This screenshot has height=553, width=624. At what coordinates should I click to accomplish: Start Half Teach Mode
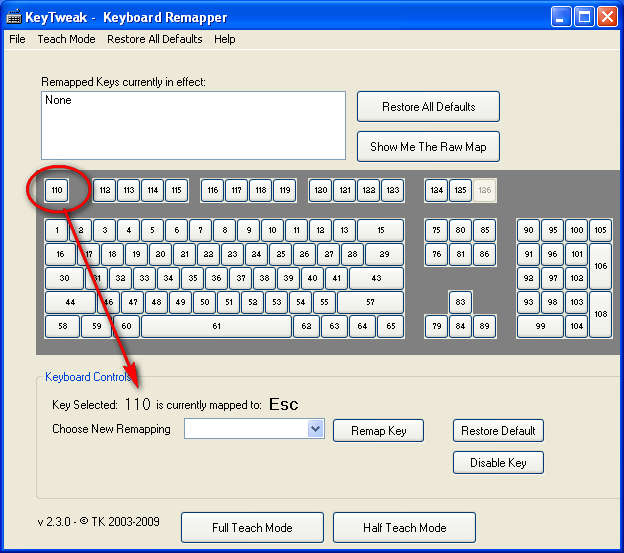pos(404,528)
